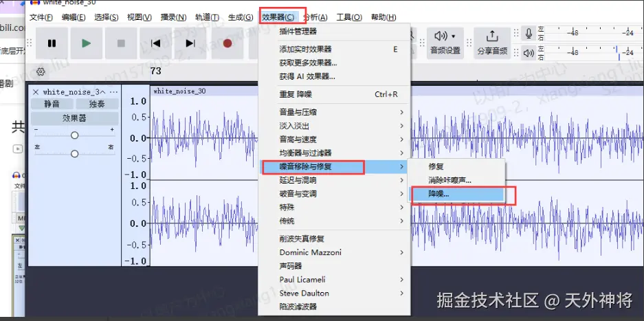The width and height of the screenshot is (644, 321).
Task: Solo the track with 独奏 button
Action: pos(97,104)
